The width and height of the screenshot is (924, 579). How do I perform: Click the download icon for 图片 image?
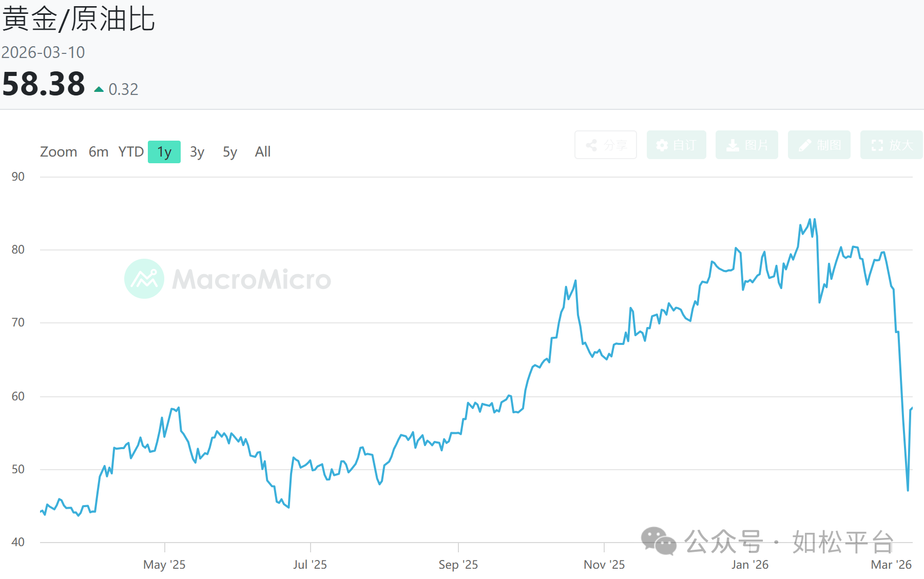click(x=733, y=145)
